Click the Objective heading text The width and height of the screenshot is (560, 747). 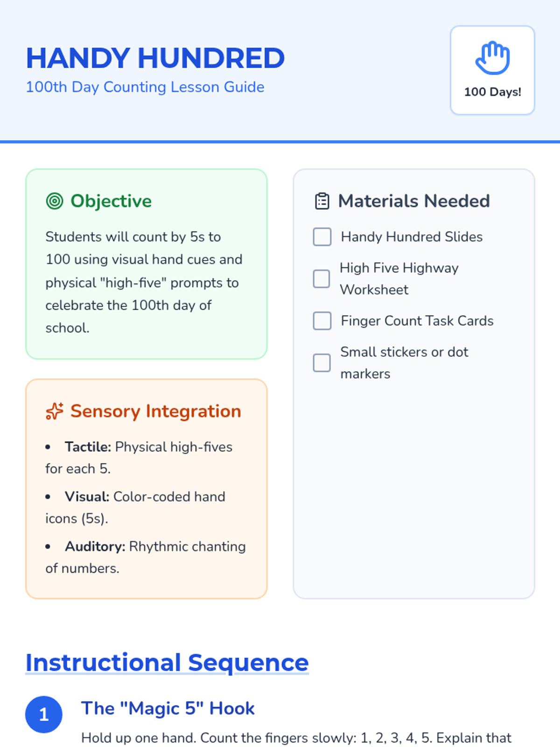coord(111,201)
